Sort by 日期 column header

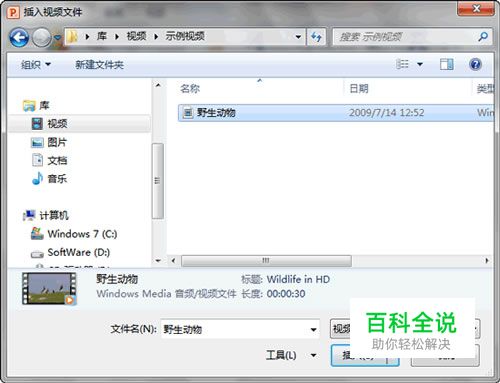(359, 89)
